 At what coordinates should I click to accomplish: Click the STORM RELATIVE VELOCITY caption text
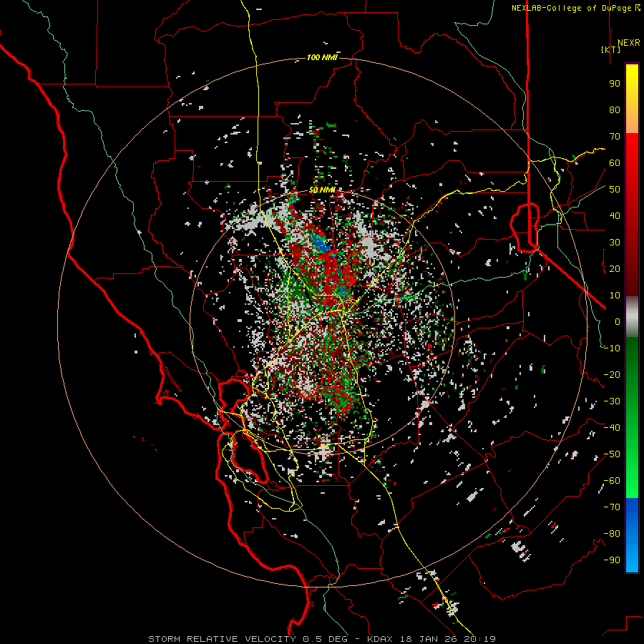222,639
